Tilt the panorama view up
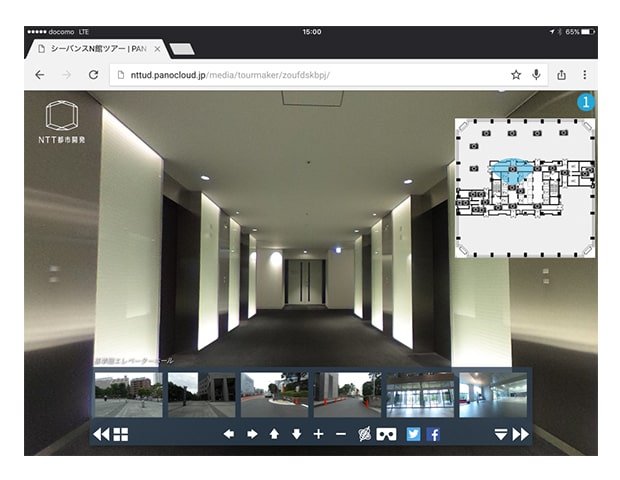 tap(274, 434)
